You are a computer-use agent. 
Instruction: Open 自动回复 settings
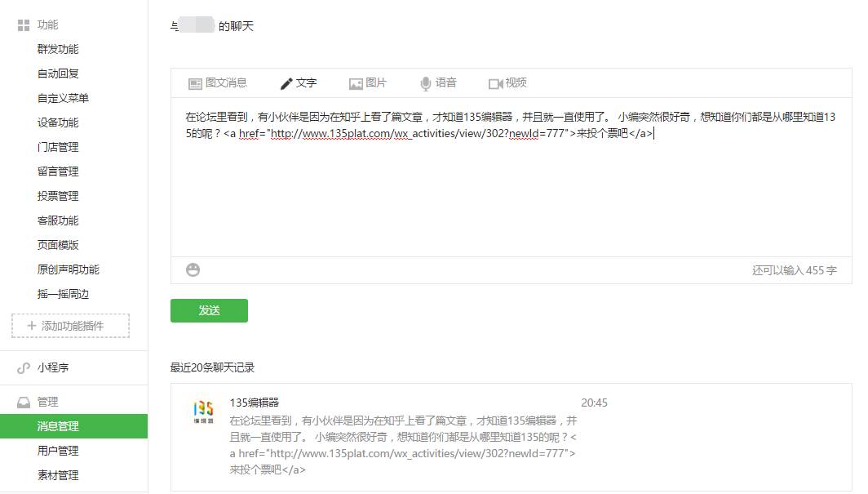[58, 73]
